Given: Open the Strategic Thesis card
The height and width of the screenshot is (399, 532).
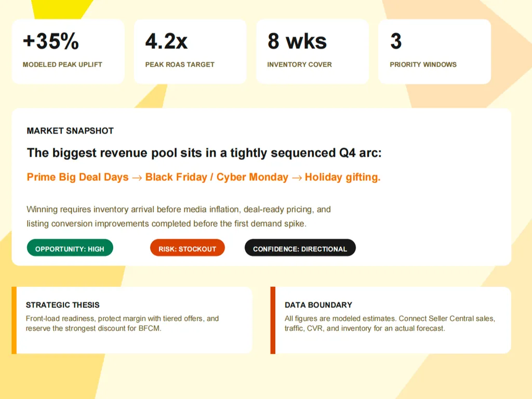Looking at the screenshot, I should (x=131, y=320).
